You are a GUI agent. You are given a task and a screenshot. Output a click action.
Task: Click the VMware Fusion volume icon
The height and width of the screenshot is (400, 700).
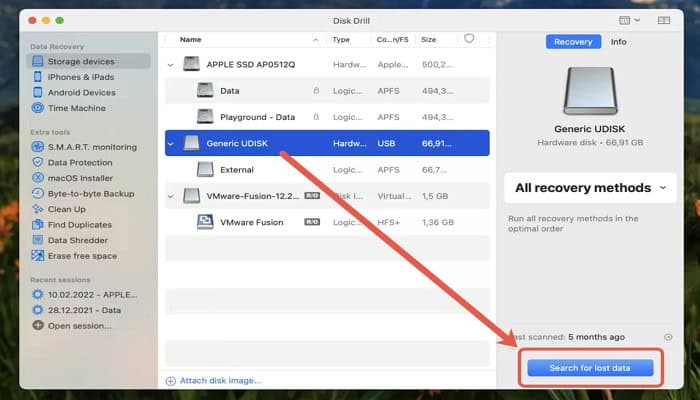pyautogui.click(x=205, y=222)
